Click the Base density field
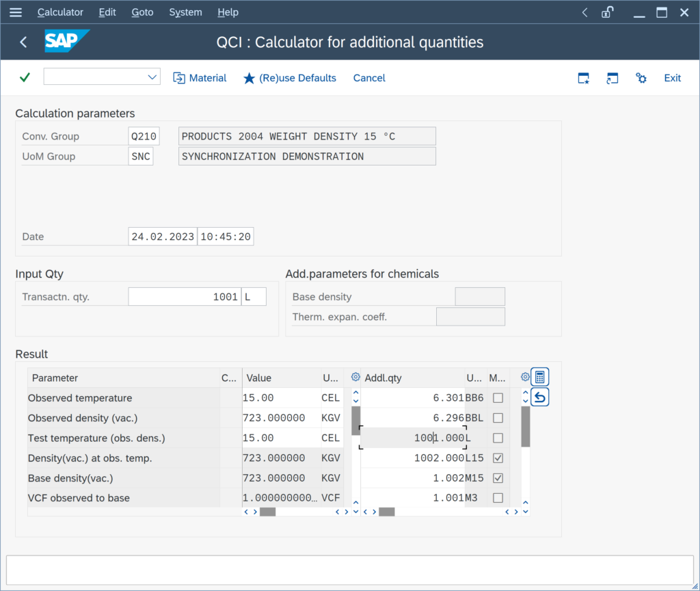 click(x=480, y=297)
